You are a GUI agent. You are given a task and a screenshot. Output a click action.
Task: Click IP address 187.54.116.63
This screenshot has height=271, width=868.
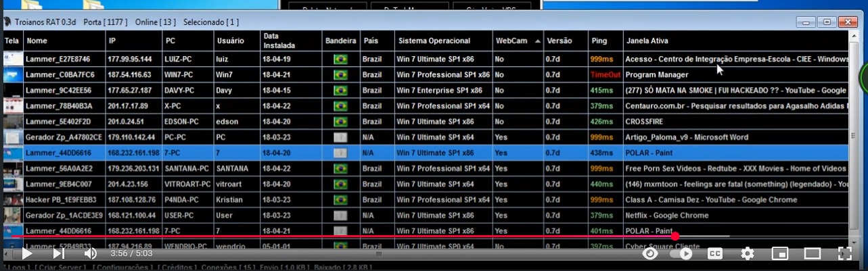coord(130,75)
